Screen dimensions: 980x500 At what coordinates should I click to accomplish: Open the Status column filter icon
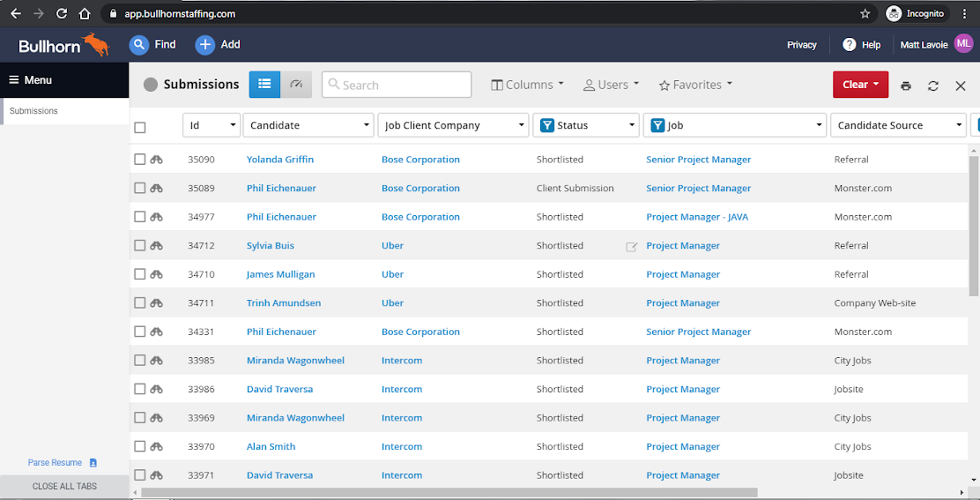click(546, 125)
